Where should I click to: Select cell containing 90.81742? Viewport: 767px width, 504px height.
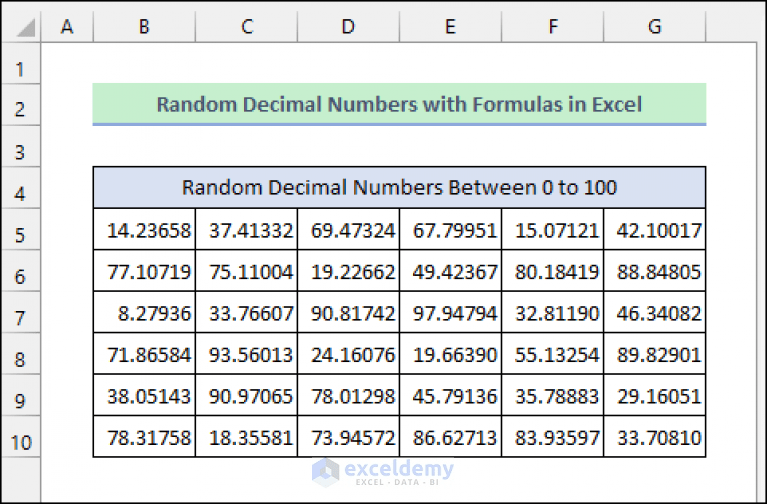tap(348, 313)
